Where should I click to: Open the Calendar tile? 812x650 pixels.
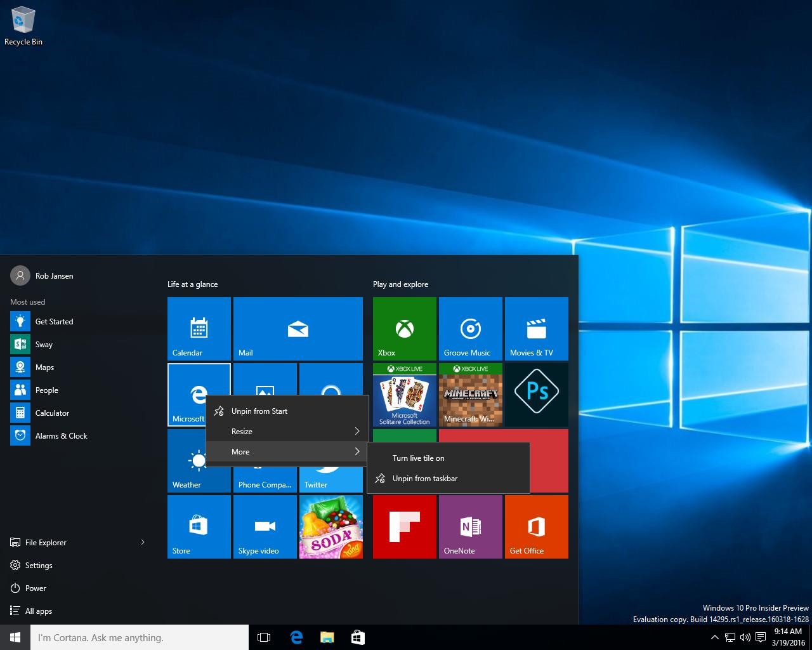coord(199,329)
